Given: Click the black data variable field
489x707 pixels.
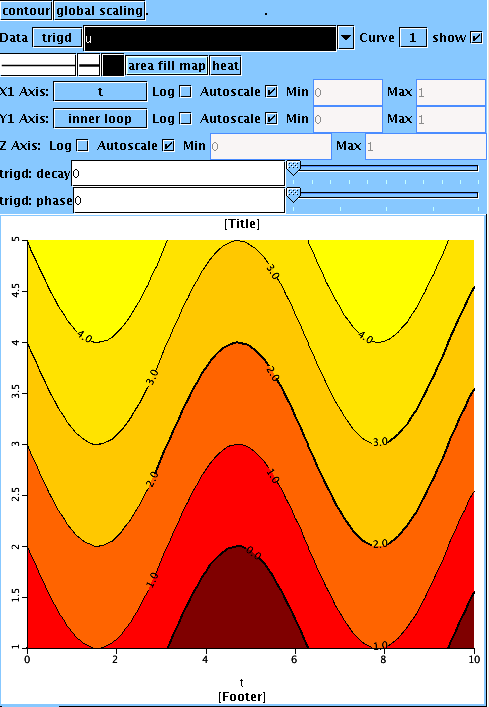Looking at the screenshot, I should (210, 38).
